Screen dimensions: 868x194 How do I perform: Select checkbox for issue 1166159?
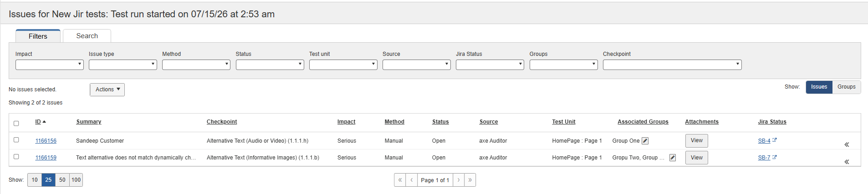pyautogui.click(x=16, y=157)
